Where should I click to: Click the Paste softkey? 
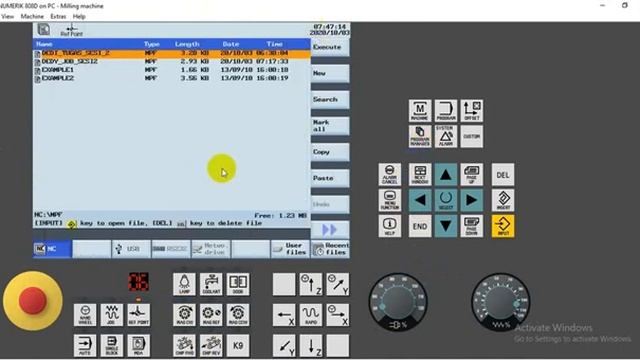coord(330,178)
